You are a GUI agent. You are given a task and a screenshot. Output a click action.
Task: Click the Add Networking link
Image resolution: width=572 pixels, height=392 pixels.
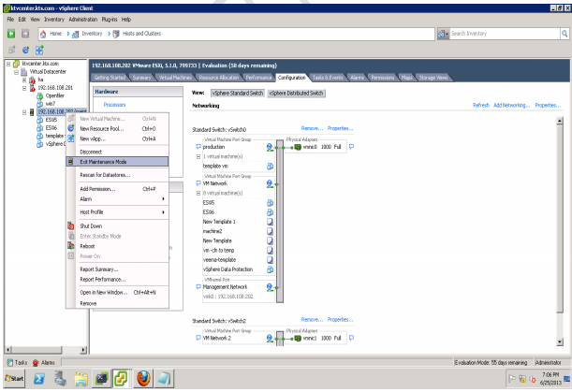point(511,105)
